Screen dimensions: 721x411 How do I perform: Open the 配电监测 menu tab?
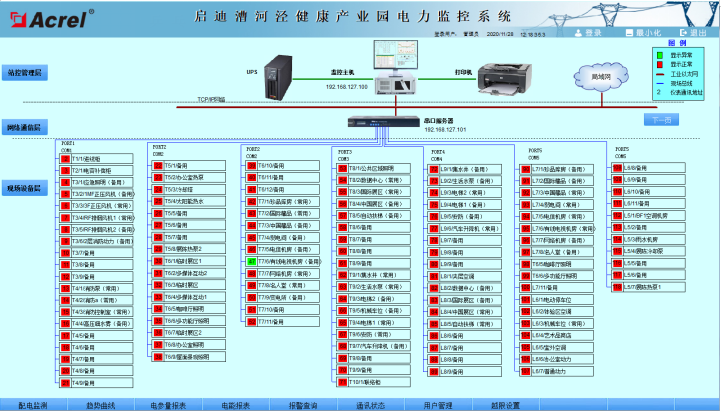point(35,404)
